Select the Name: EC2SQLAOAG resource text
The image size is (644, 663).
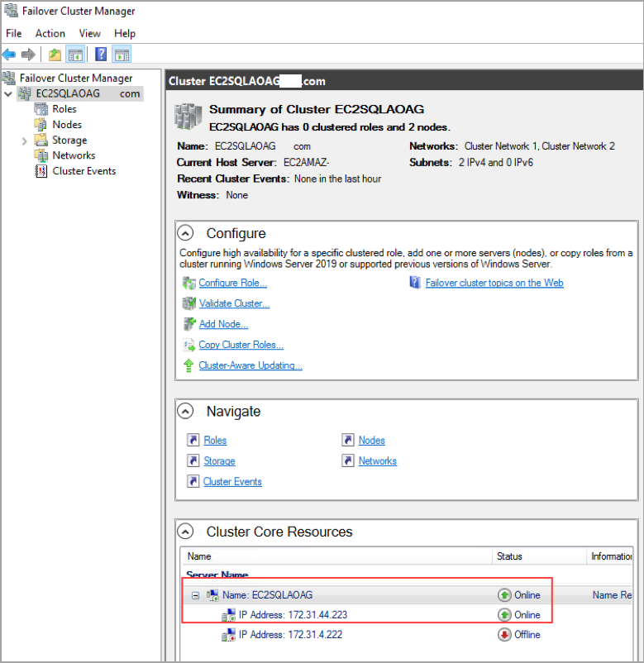268,595
